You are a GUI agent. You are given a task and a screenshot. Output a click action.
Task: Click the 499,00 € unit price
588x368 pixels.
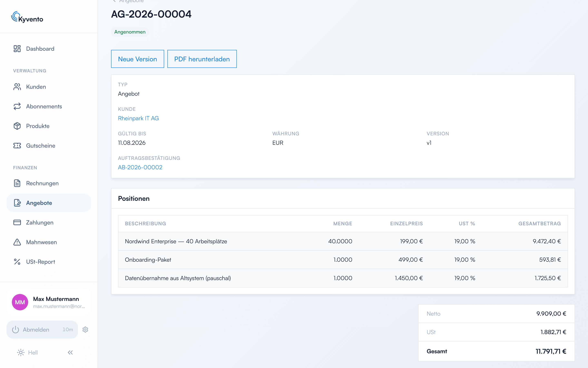[x=411, y=260]
